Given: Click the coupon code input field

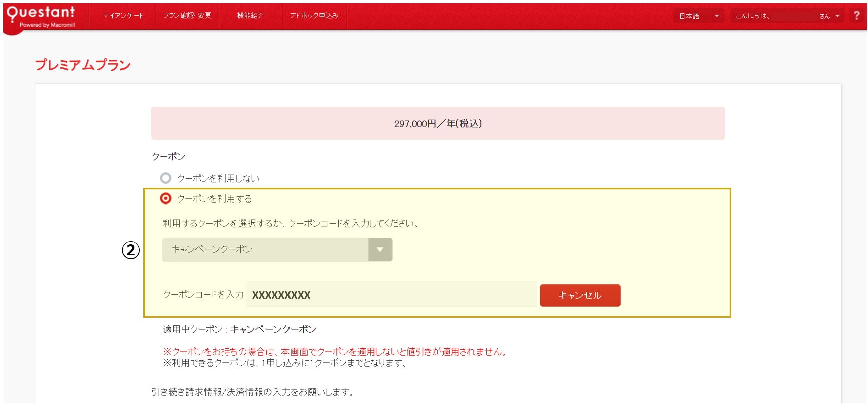Looking at the screenshot, I should 392,295.
